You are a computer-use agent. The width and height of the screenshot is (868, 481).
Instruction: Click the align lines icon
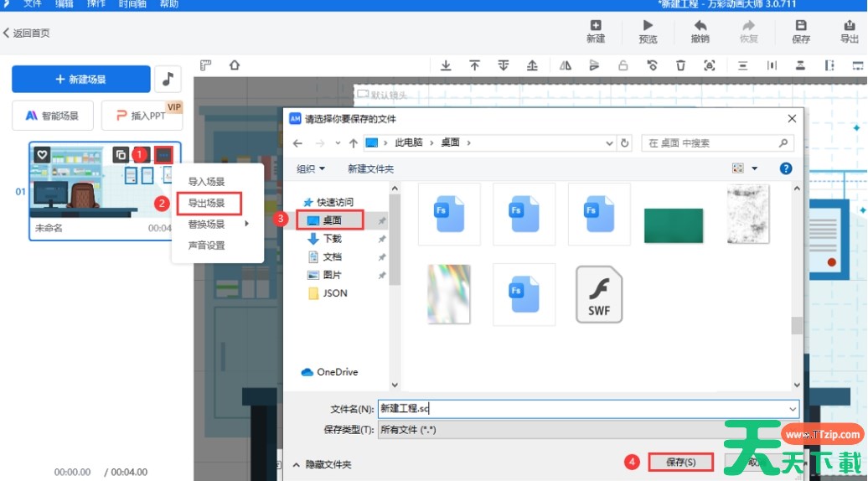tap(743, 66)
